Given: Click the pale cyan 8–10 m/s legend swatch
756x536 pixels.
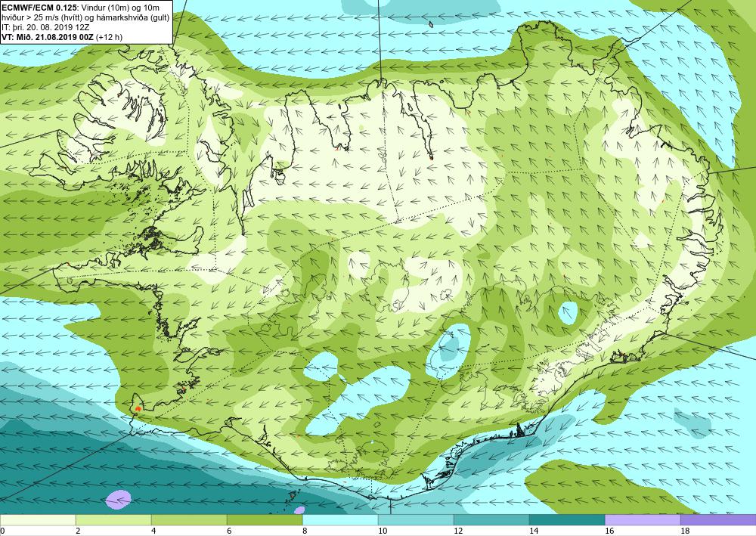Looking at the screenshot, I should pyautogui.click(x=340, y=520).
